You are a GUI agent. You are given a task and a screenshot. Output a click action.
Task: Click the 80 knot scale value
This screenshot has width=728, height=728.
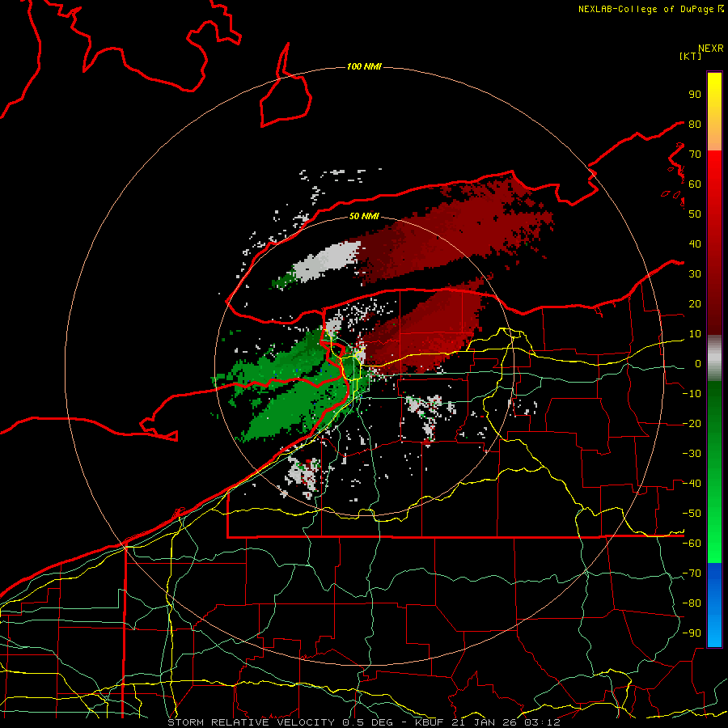695,124
